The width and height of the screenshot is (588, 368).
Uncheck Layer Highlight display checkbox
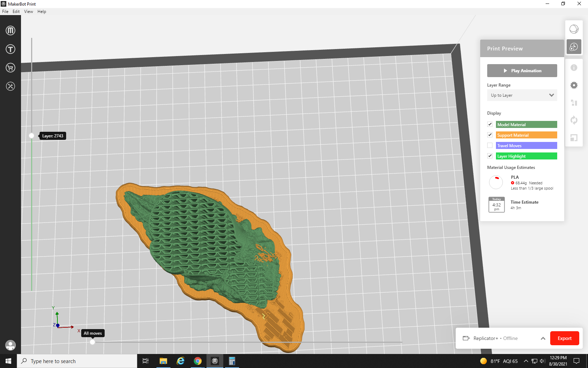click(490, 156)
